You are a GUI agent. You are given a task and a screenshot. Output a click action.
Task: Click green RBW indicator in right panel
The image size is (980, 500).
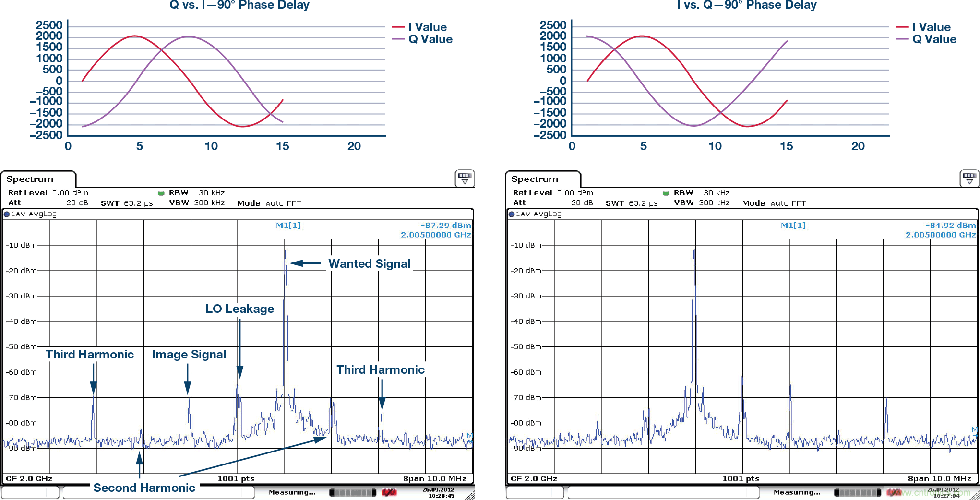pos(666,193)
